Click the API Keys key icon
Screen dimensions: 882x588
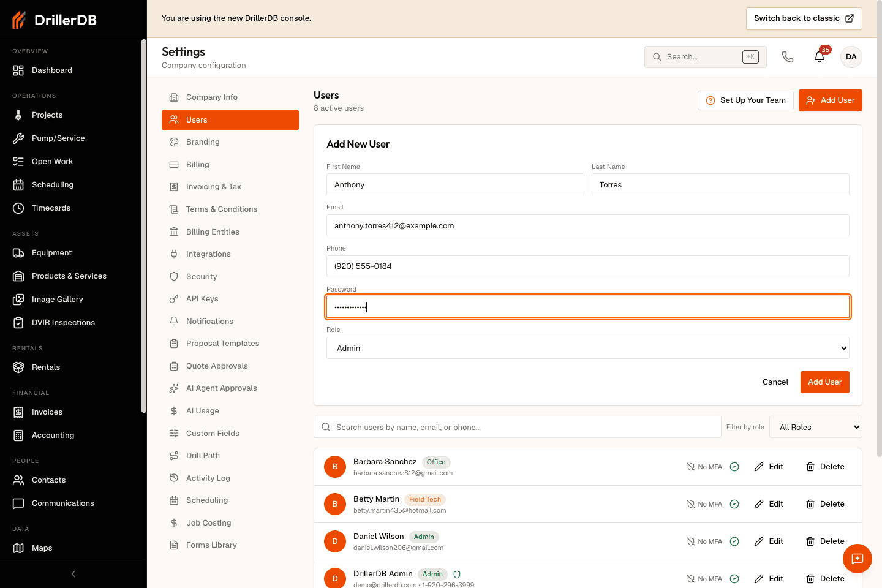(174, 299)
